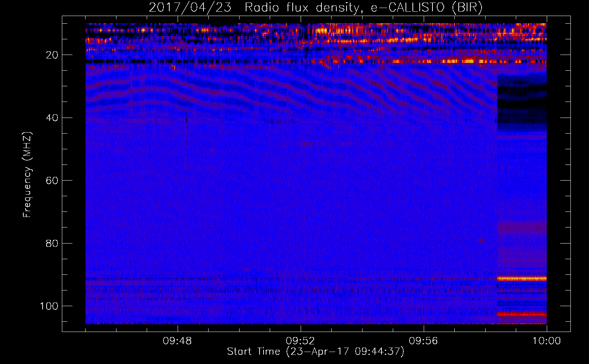Select the 'Frequency (MHZ)' y-axis label
Image resolution: width=589 pixels, height=364 pixels.
[x=27, y=175]
